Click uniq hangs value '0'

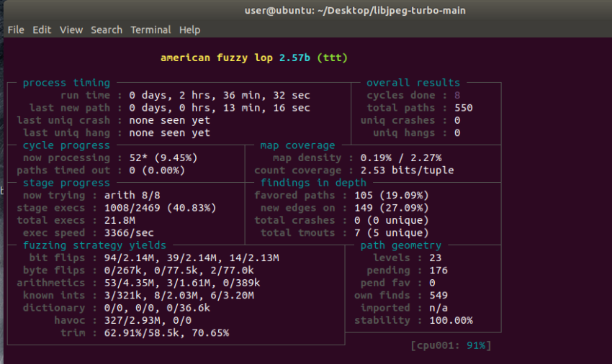point(457,132)
